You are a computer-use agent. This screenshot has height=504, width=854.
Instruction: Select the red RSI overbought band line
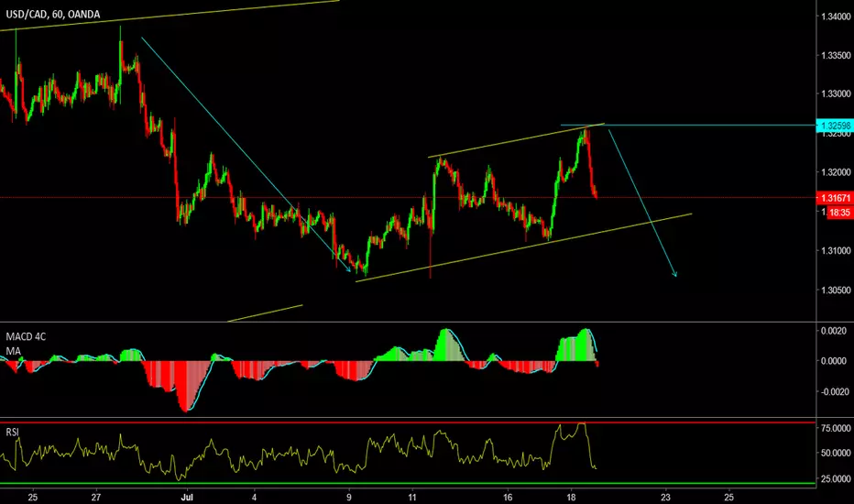[408, 422]
